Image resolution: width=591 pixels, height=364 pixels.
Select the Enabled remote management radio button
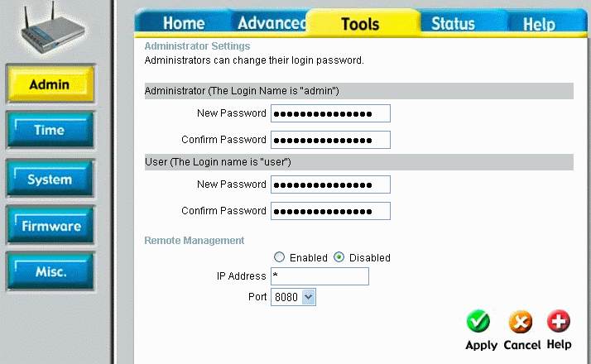pyautogui.click(x=279, y=257)
